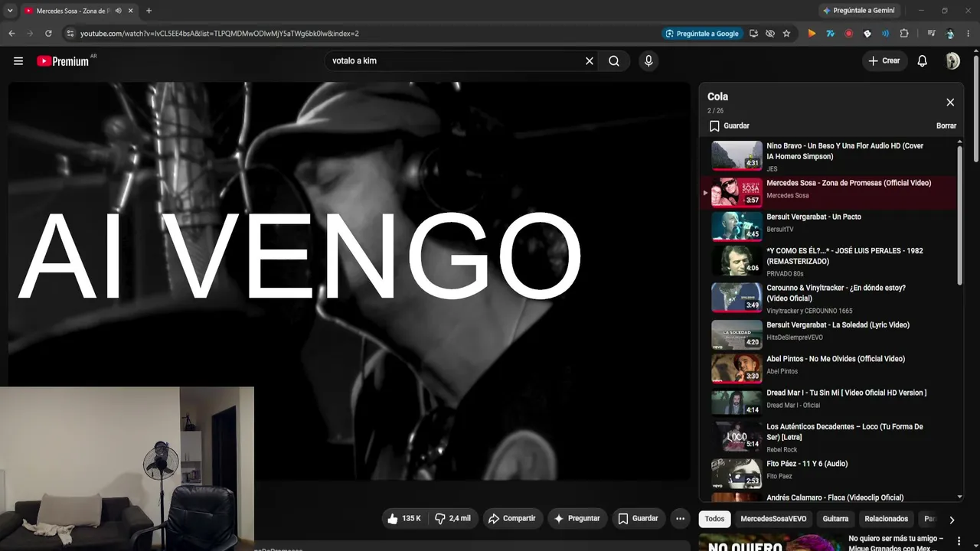Open the blue sound-waves extension

click(x=886, y=34)
